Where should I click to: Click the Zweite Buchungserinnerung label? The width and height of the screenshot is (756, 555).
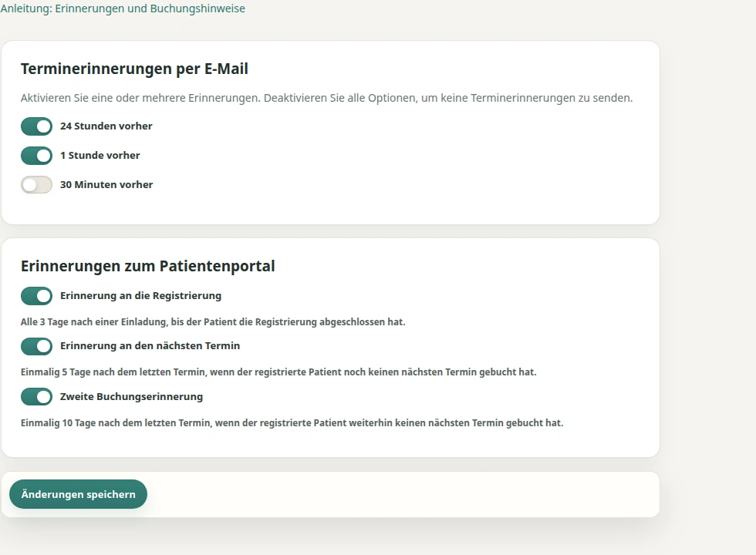tap(132, 396)
